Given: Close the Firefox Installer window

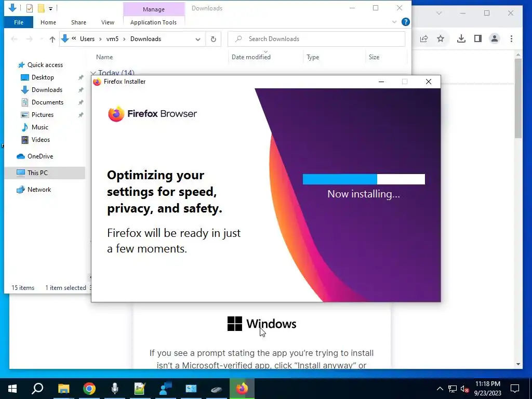Looking at the screenshot, I should point(429,82).
